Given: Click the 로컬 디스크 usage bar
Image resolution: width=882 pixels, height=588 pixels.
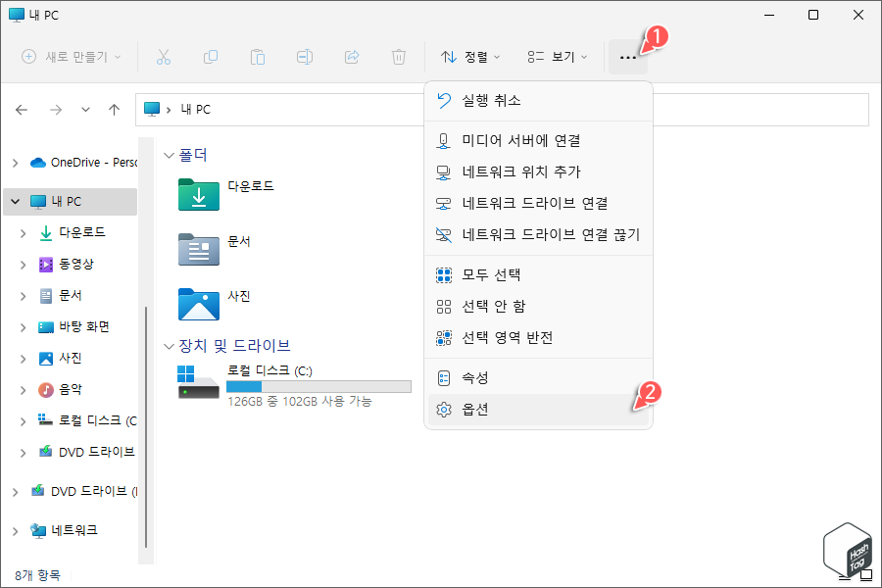Looking at the screenshot, I should coord(318,386).
